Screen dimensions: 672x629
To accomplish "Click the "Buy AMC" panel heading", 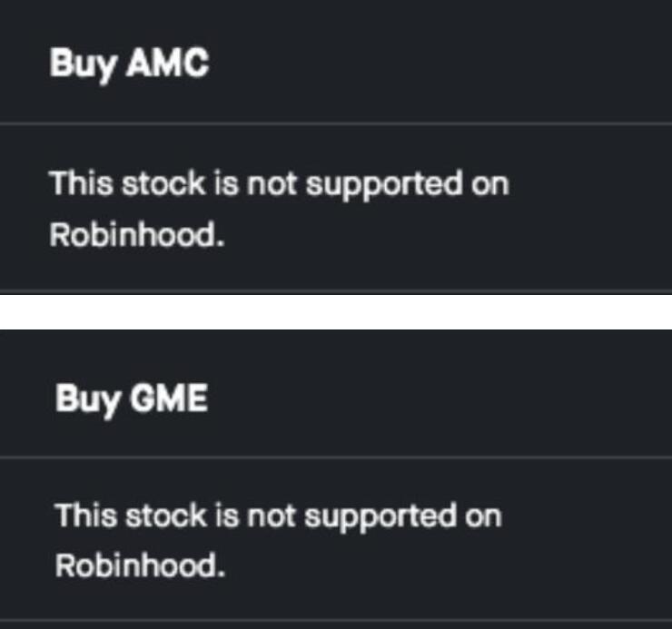I will point(129,64).
